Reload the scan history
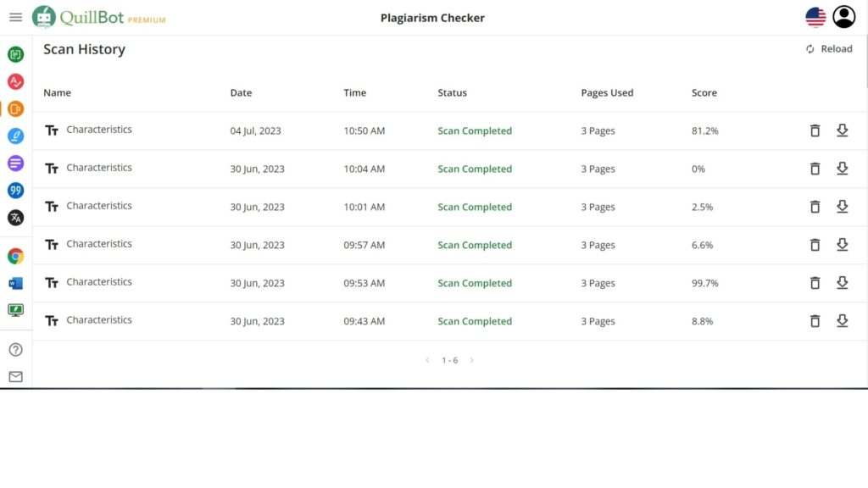This screenshot has width=868, height=488. pos(828,49)
